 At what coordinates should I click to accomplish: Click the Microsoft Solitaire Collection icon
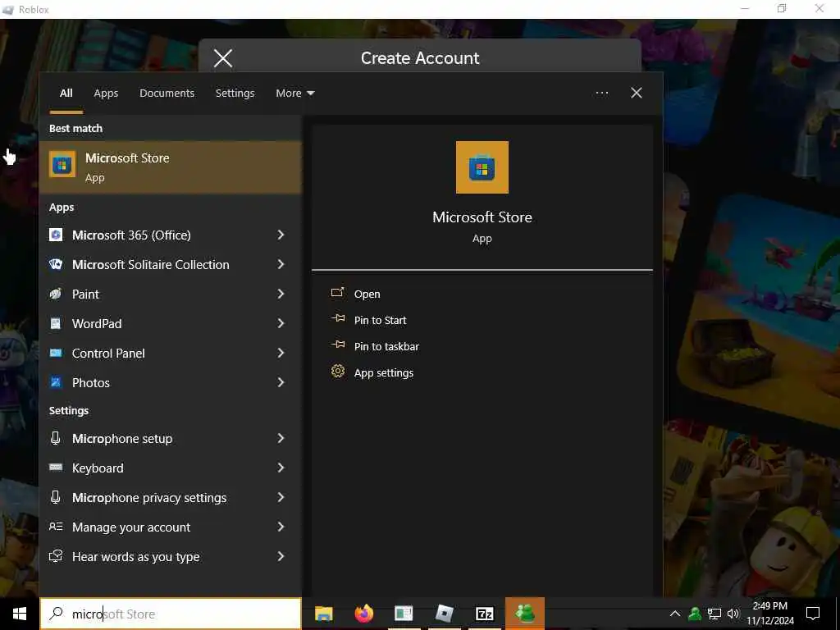pos(56,264)
